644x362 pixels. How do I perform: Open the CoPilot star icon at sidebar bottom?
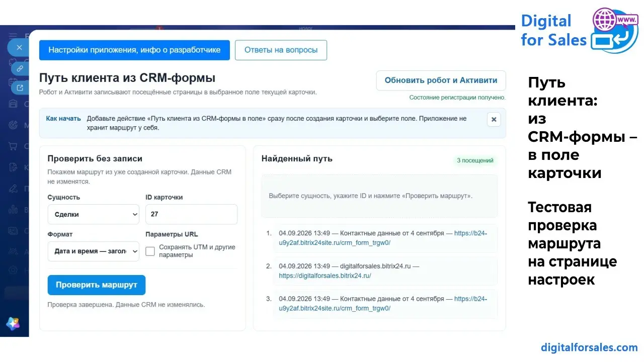tap(13, 323)
